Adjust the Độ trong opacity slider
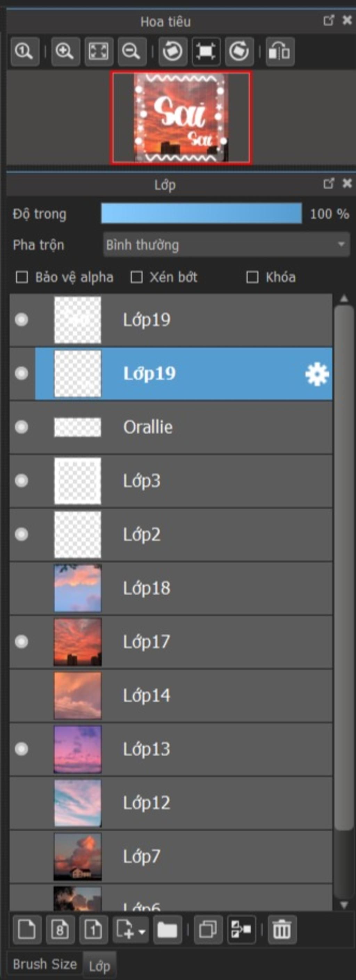 tap(201, 213)
